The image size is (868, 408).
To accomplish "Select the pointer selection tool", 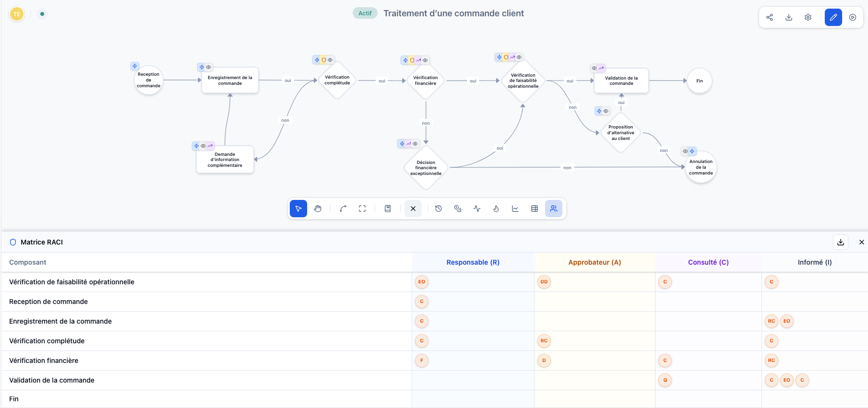I will [298, 209].
